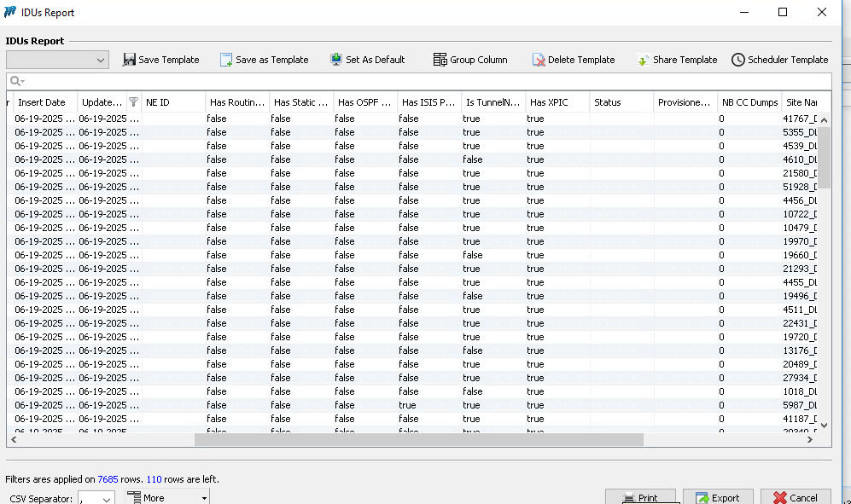
Task: Open the Scheduler Template clock icon
Action: [x=738, y=60]
